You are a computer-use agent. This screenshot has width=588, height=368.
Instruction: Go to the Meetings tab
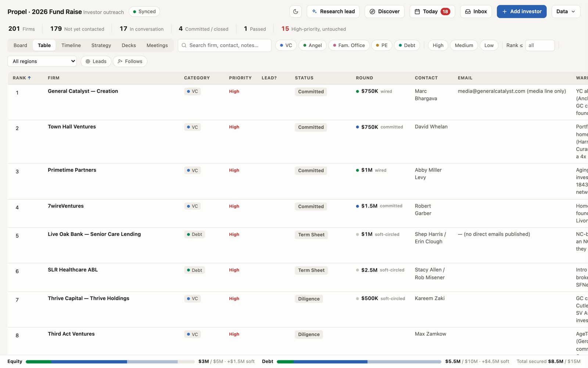pyautogui.click(x=157, y=45)
